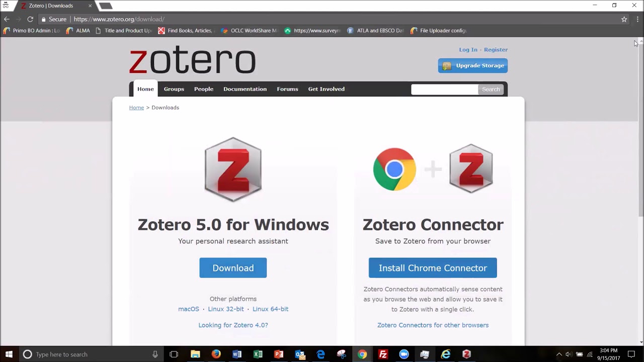This screenshot has height=362, width=644.
Task: Open the surveymonkey bookmark
Action: [312, 31]
